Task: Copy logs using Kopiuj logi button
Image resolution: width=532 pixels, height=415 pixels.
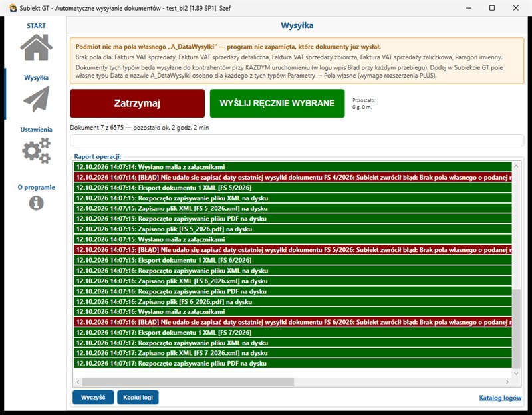Action: click(x=138, y=397)
